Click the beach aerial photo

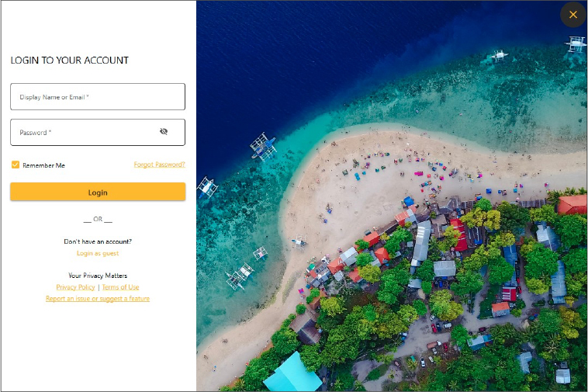click(x=392, y=196)
